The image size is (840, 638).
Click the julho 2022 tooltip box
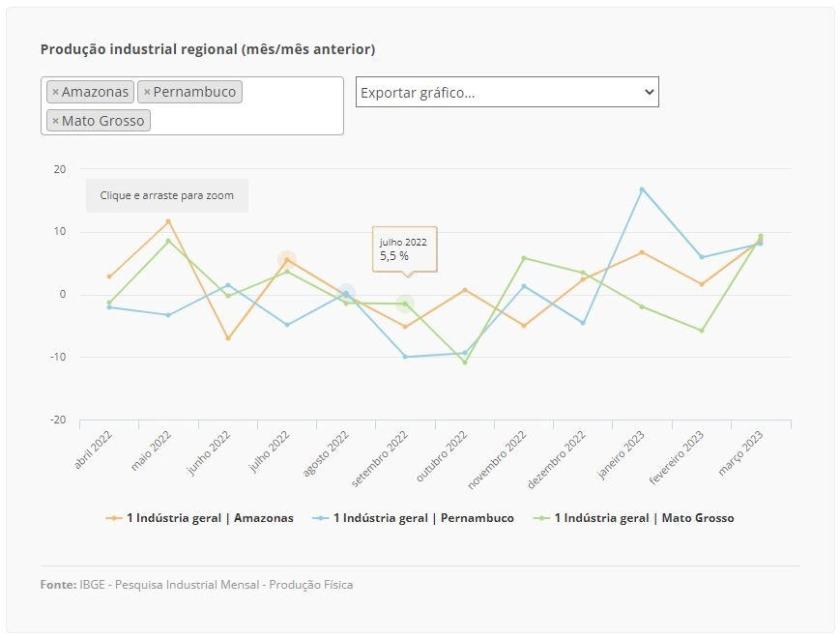(404, 249)
